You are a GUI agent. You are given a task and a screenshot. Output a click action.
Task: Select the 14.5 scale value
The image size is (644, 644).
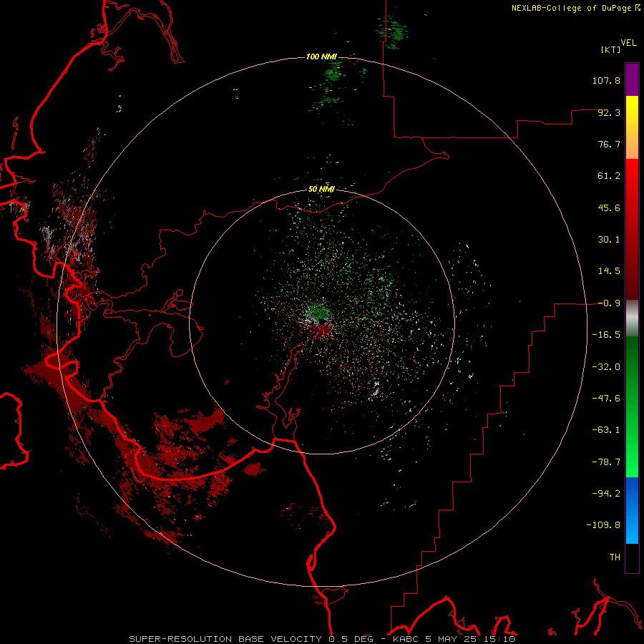(x=609, y=271)
